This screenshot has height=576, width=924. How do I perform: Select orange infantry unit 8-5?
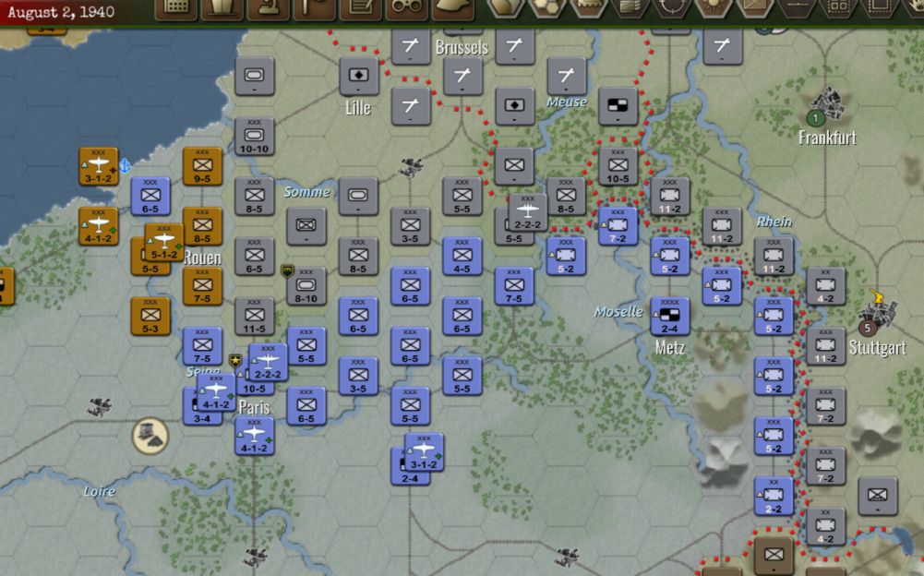click(203, 226)
